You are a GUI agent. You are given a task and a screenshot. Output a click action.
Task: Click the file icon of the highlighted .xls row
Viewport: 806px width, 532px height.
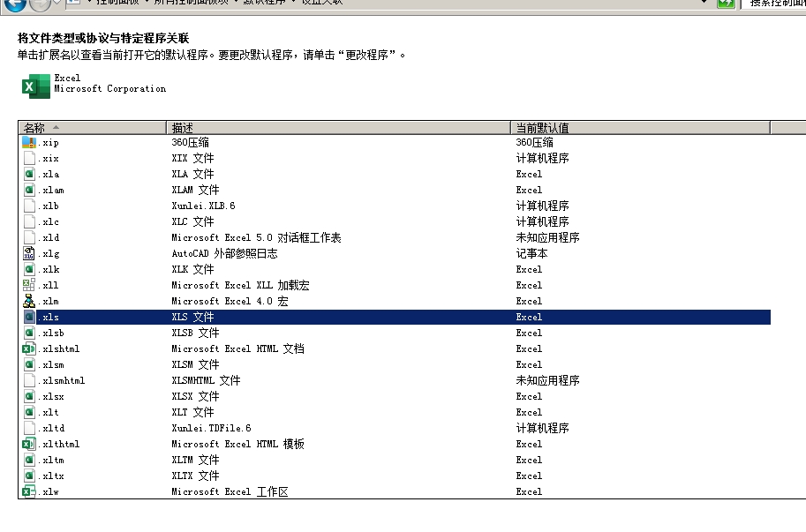(x=29, y=317)
